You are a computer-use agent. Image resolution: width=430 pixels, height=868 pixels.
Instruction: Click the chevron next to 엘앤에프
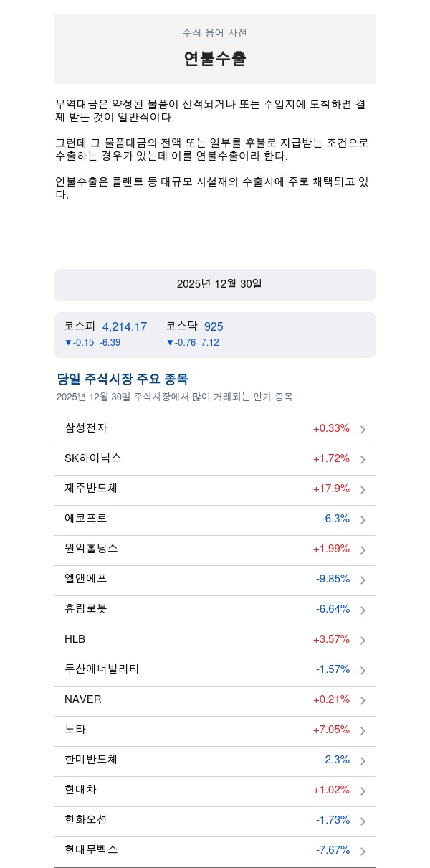click(363, 580)
